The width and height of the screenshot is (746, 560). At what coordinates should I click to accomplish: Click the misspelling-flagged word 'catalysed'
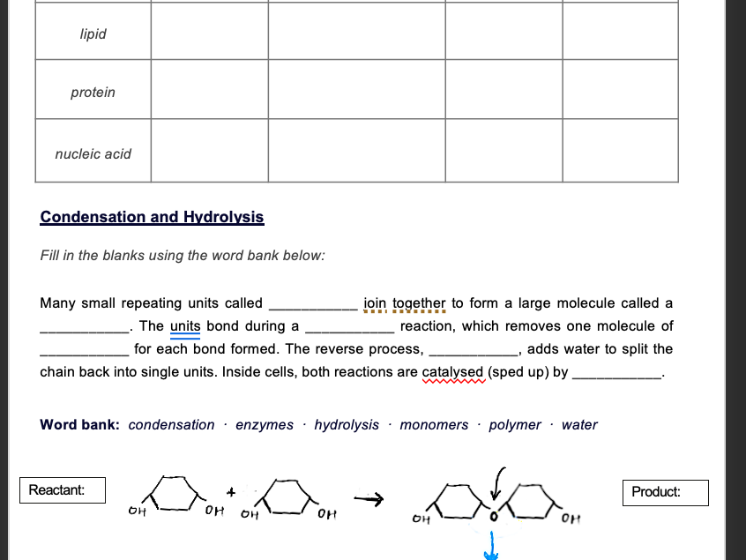[x=452, y=372]
